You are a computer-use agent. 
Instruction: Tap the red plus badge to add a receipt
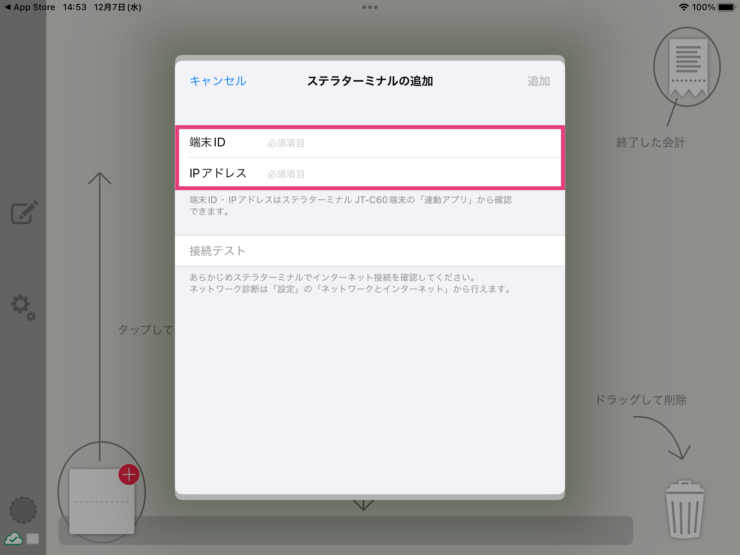(x=129, y=475)
